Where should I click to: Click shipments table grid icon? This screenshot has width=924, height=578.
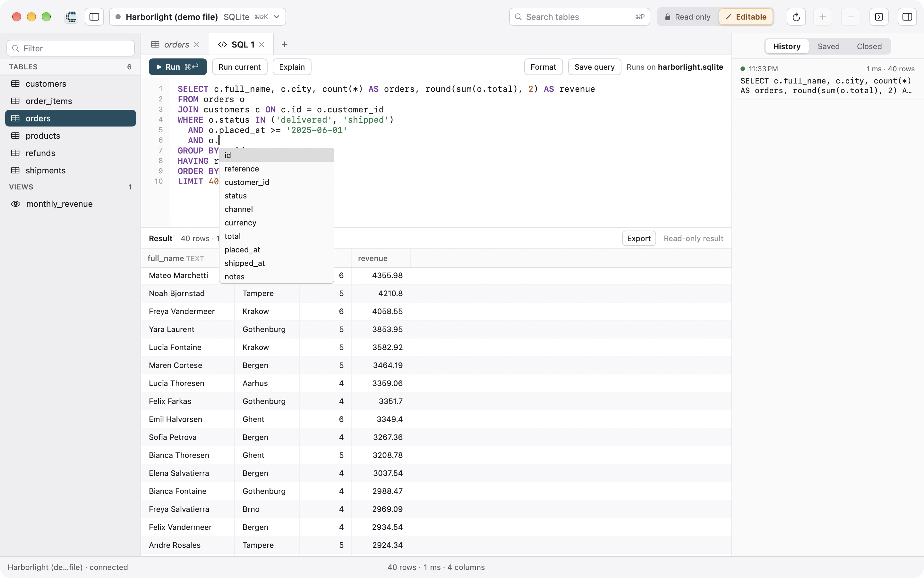15,171
